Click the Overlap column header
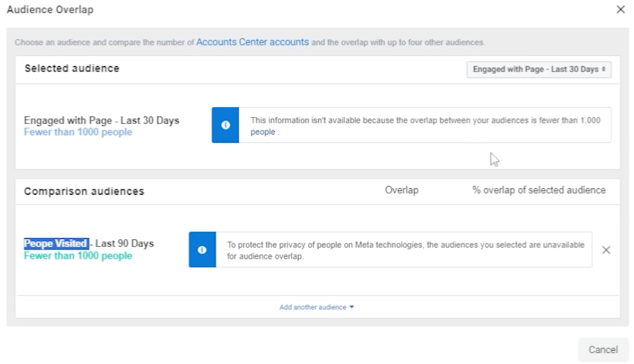This screenshot has height=364, width=634. [401, 190]
